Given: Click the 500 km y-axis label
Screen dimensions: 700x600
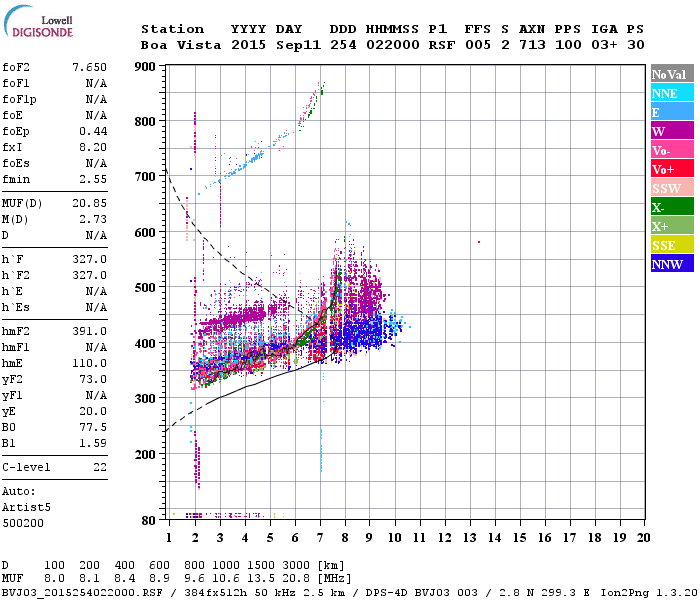Looking at the screenshot, I should [x=145, y=288].
